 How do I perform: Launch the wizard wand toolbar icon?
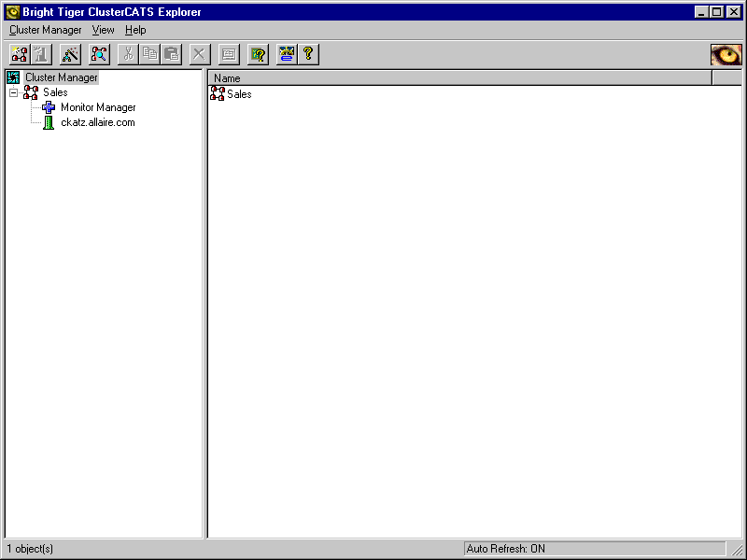[x=71, y=54]
